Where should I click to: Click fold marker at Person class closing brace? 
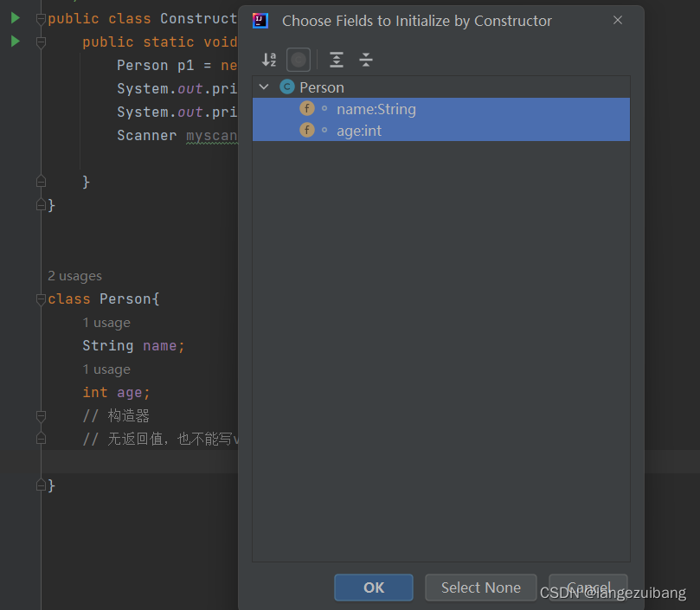[41, 485]
